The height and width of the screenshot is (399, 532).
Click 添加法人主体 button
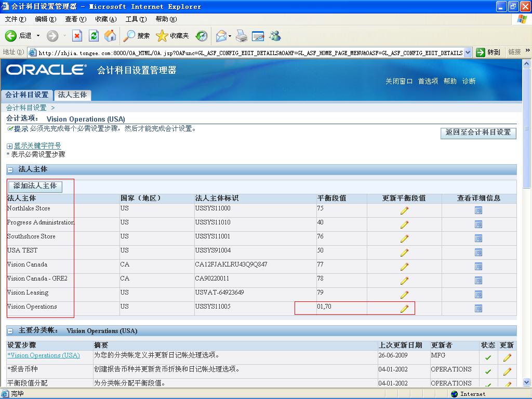point(35,186)
